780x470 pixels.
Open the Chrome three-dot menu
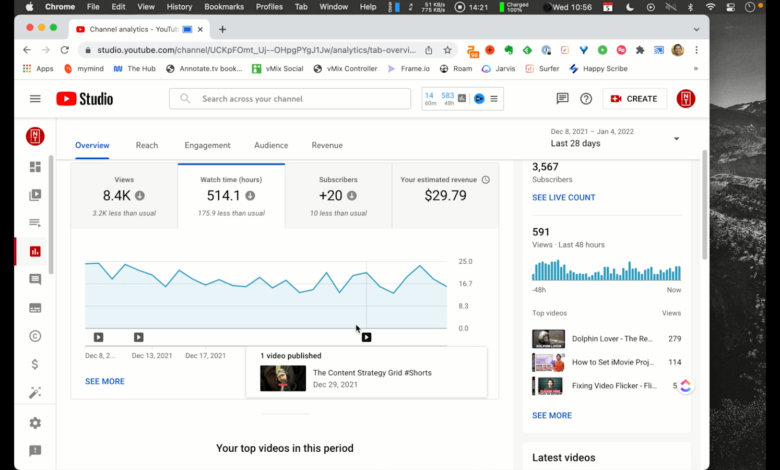(x=696, y=50)
